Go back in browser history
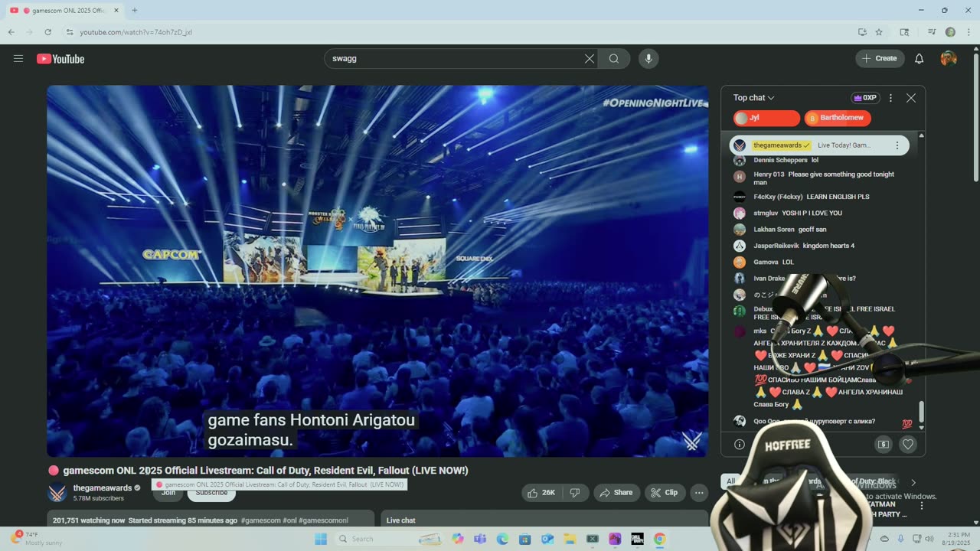Image resolution: width=980 pixels, height=551 pixels. click(11, 32)
